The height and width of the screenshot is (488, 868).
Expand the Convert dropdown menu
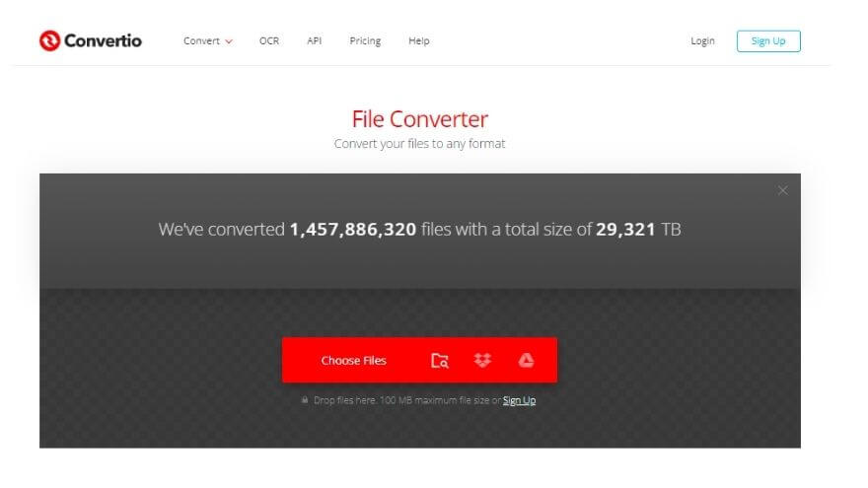pyautogui.click(x=207, y=41)
